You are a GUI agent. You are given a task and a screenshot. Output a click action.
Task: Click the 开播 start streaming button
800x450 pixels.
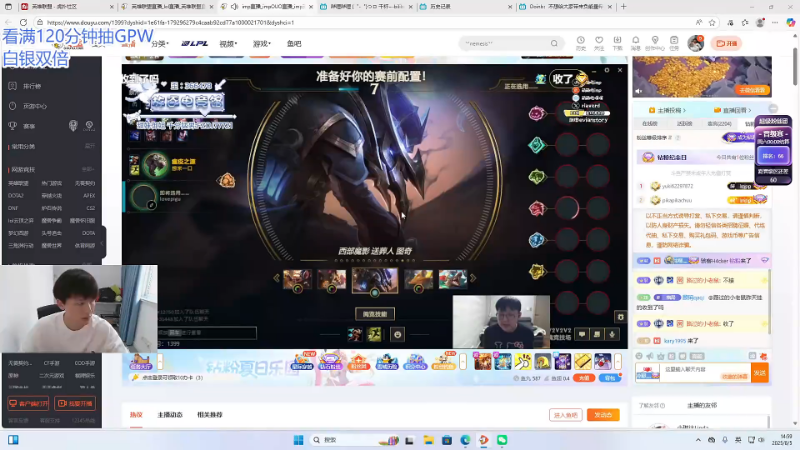[727, 43]
